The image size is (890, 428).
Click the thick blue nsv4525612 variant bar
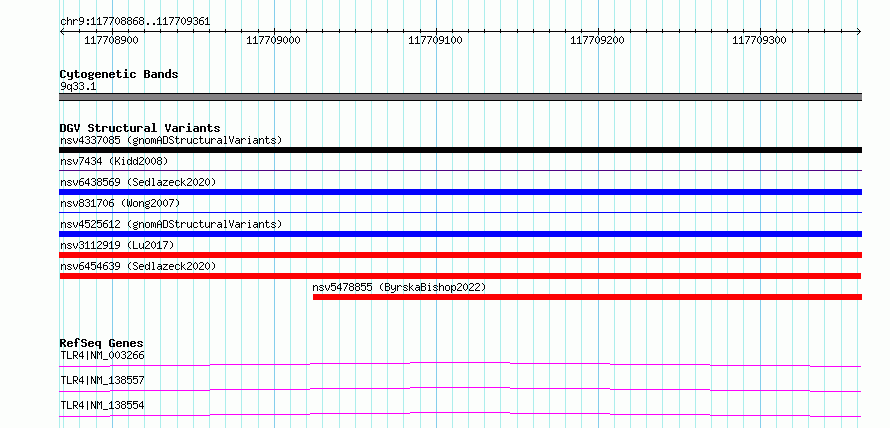pyautogui.click(x=460, y=234)
